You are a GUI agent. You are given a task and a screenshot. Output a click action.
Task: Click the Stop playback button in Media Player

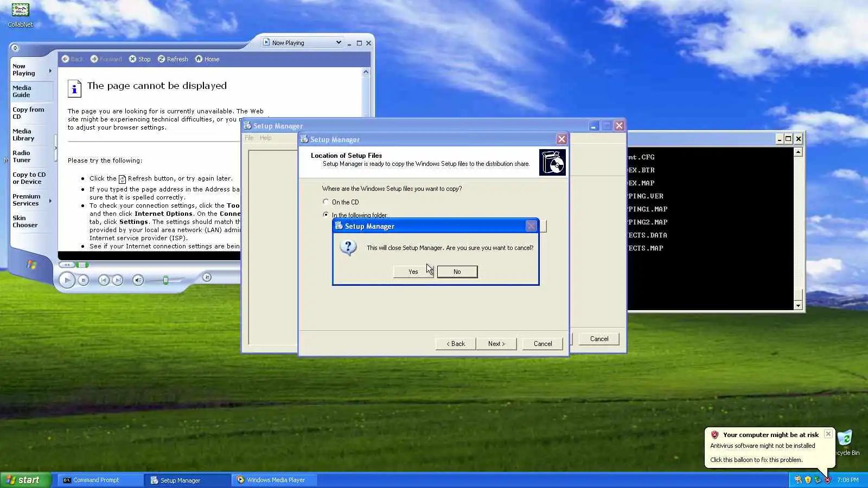click(x=83, y=280)
